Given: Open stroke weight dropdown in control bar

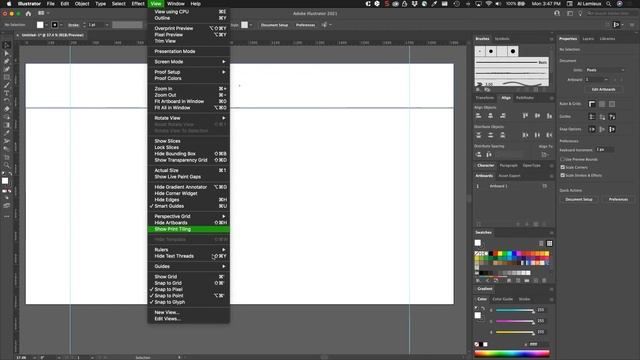Looking at the screenshot, I should [x=107, y=25].
